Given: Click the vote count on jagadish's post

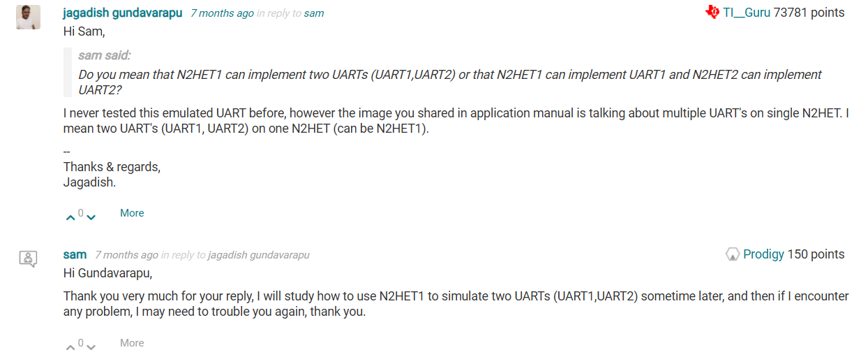Looking at the screenshot, I should 81,213.
